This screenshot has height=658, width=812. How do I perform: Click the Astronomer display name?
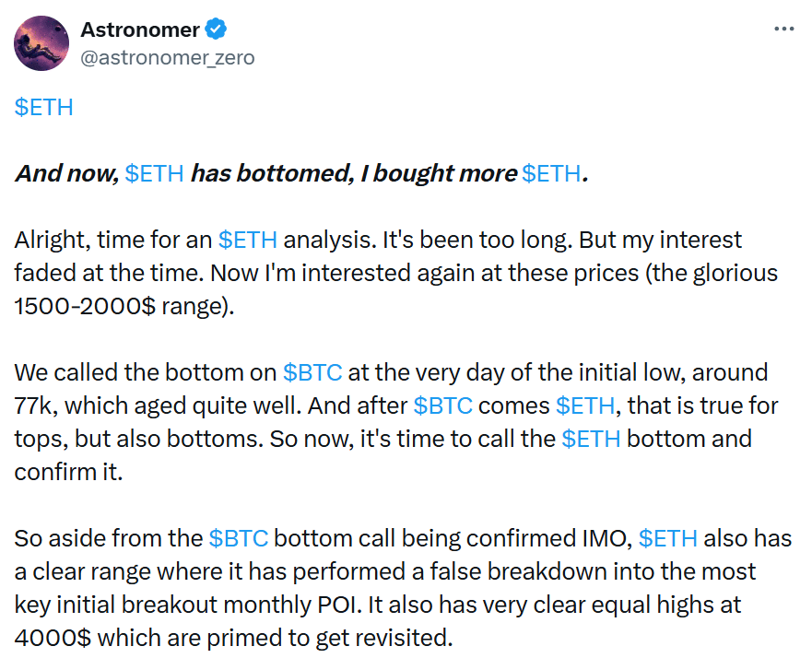(140, 30)
